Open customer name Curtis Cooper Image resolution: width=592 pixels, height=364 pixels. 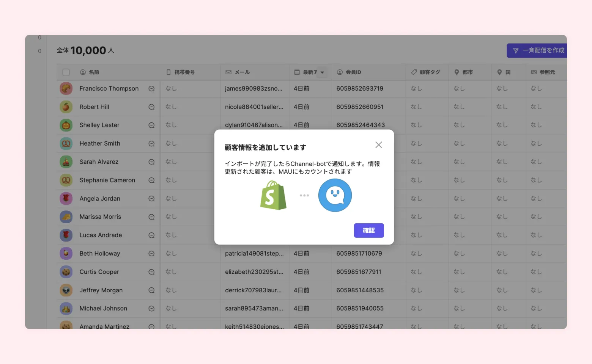(99, 272)
